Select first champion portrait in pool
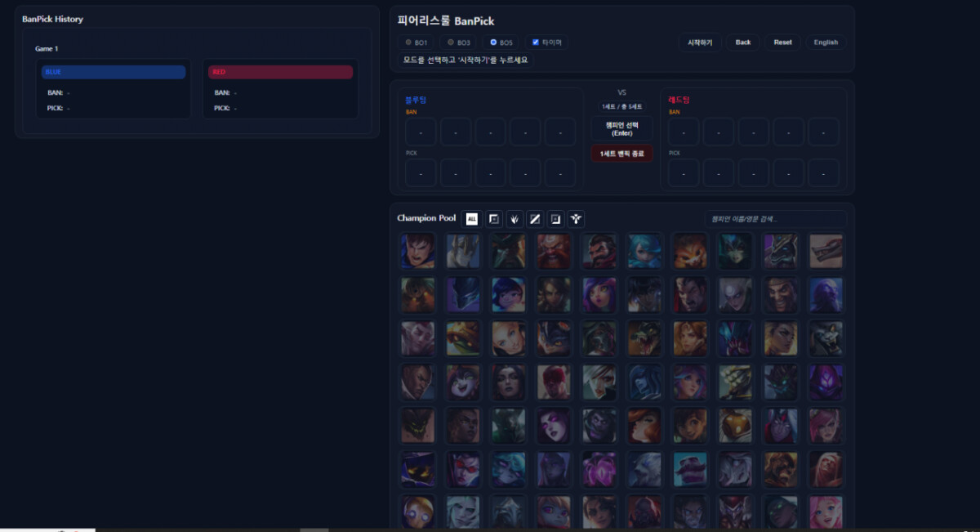This screenshot has width=980, height=532. coord(418,251)
